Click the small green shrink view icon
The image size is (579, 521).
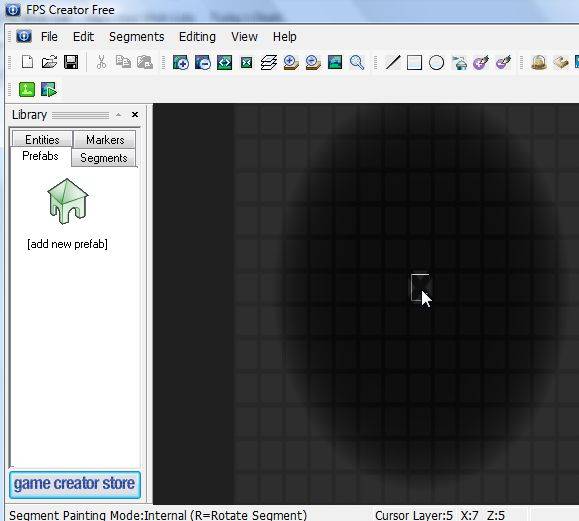tap(246, 62)
